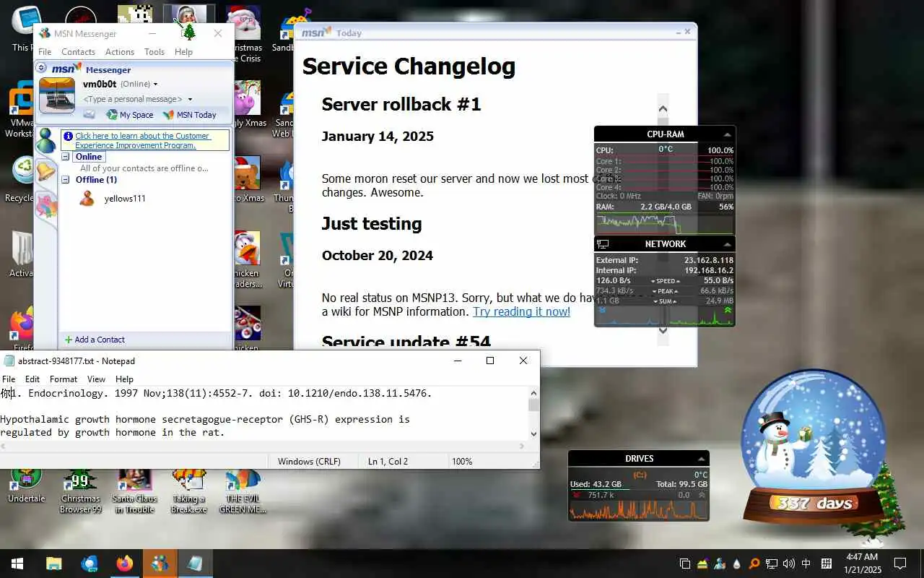Open the File menu in MSN Messenger
Screen dimensions: 924x578
(x=45, y=52)
